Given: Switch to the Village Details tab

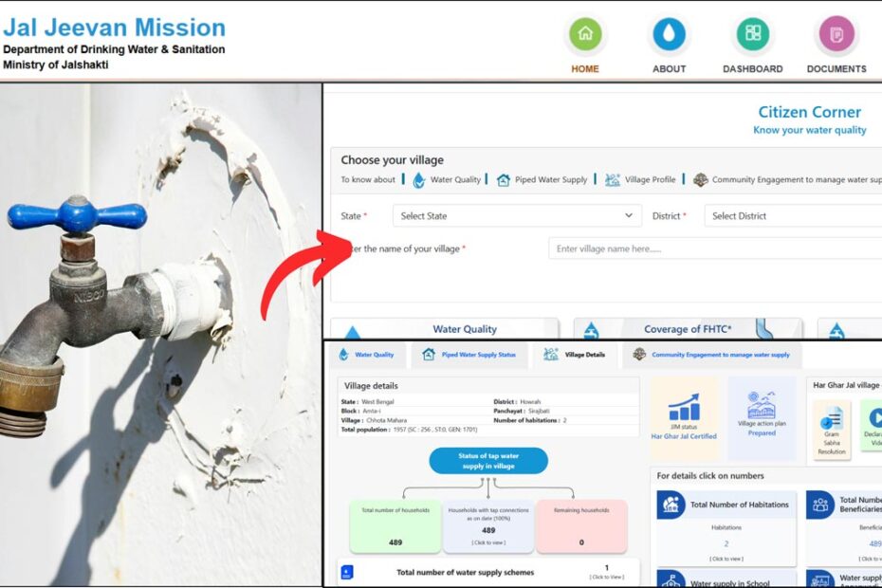Looking at the screenshot, I should pos(575,355).
